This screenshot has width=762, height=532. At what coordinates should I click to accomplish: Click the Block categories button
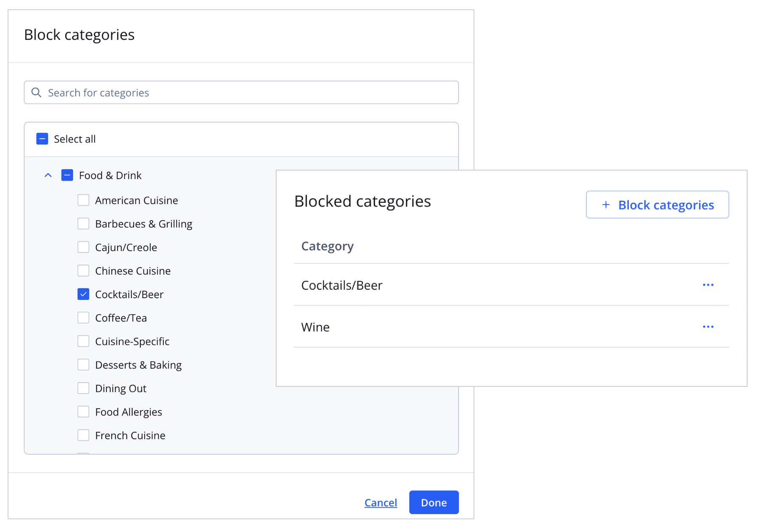click(x=657, y=204)
